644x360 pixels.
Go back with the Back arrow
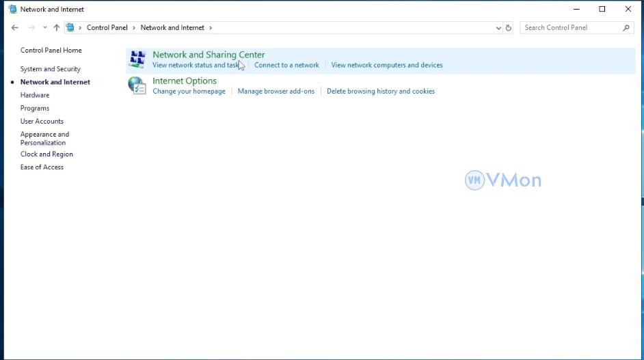point(15,28)
